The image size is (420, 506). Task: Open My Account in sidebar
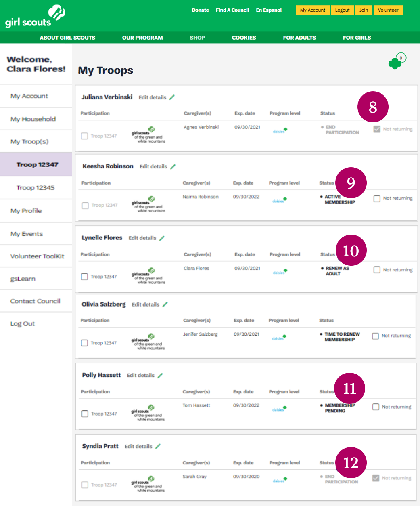click(x=36, y=96)
